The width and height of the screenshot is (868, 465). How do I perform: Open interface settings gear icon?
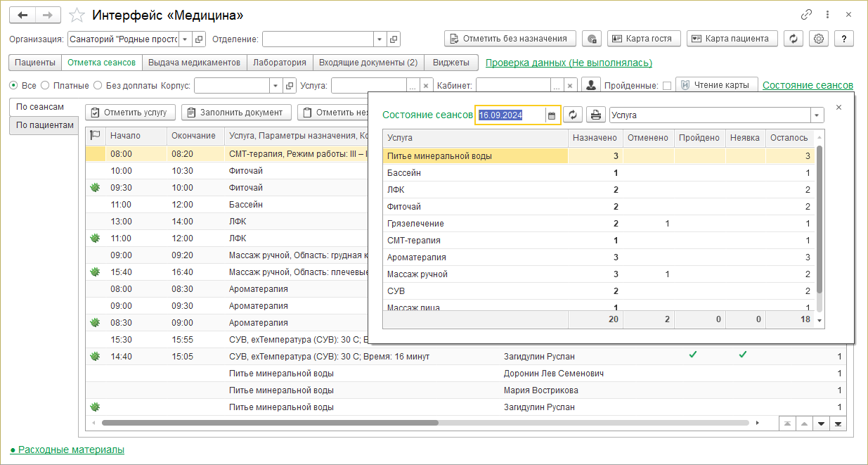coord(818,39)
